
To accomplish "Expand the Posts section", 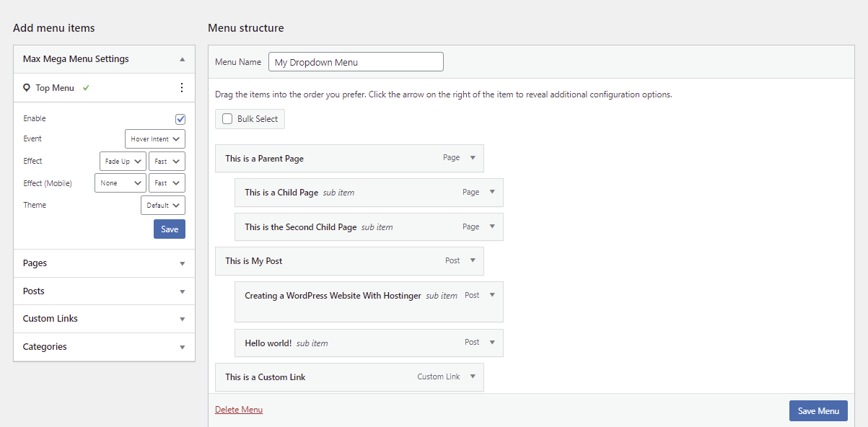I will (183, 291).
